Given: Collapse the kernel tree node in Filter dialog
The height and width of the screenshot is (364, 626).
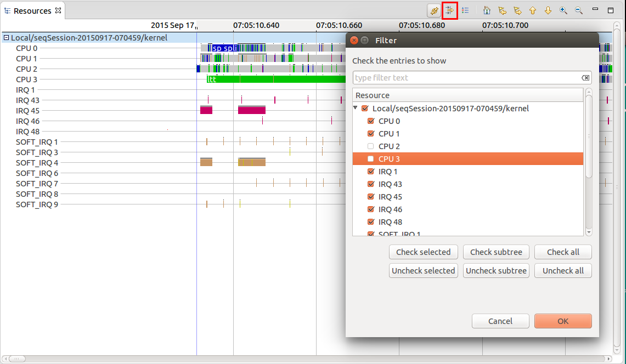Looking at the screenshot, I should click(x=356, y=109).
